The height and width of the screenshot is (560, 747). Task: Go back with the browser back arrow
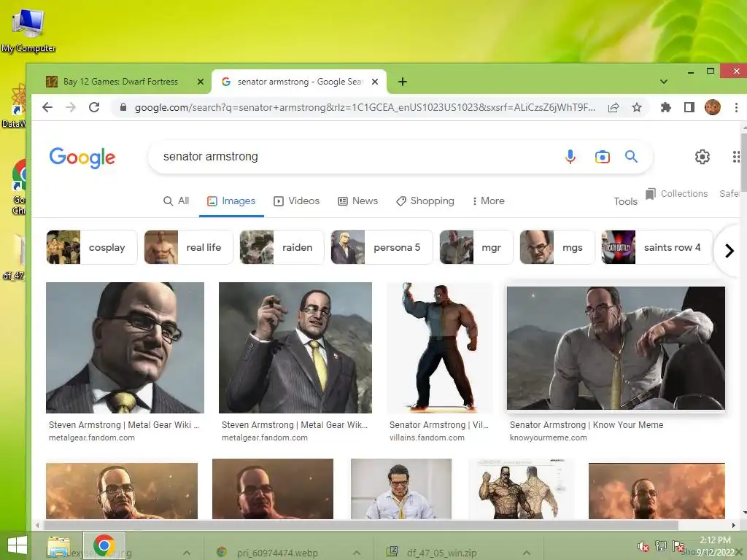point(47,107)
